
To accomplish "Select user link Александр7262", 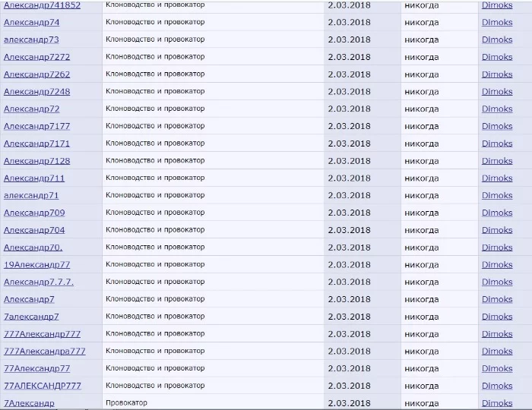I will pos(36,74).
